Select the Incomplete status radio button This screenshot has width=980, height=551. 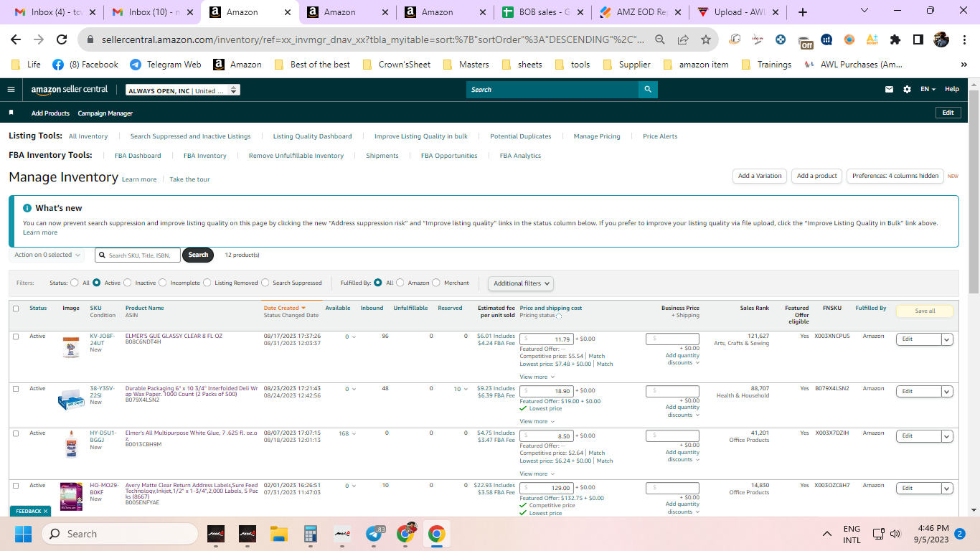click(x=163, y=283)
